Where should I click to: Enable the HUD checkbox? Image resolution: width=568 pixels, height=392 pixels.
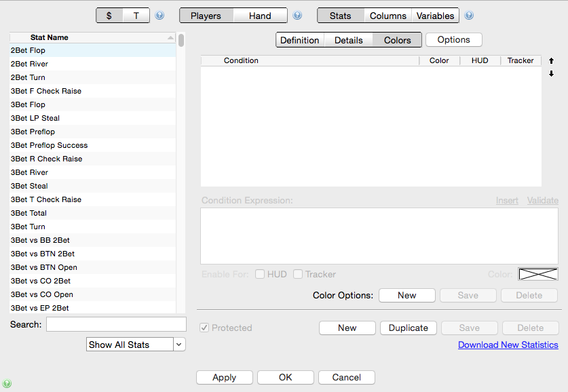click(x=260, y=274)
